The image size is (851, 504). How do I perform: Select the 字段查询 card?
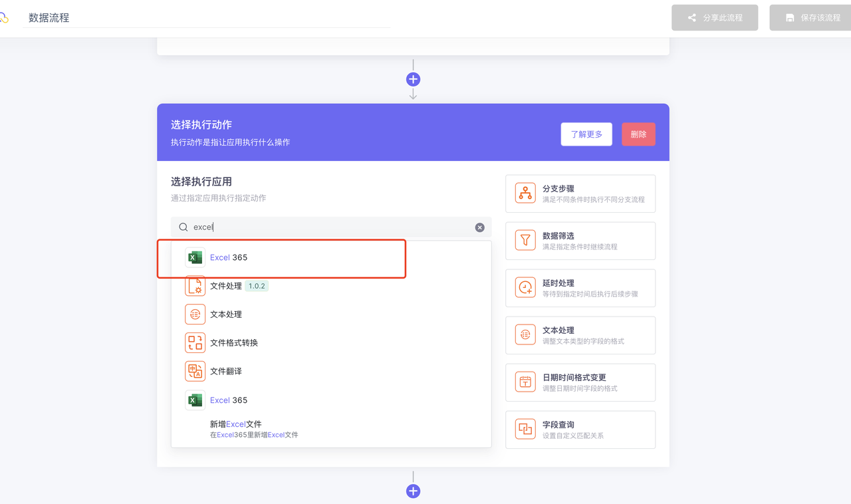pos(580,430)
